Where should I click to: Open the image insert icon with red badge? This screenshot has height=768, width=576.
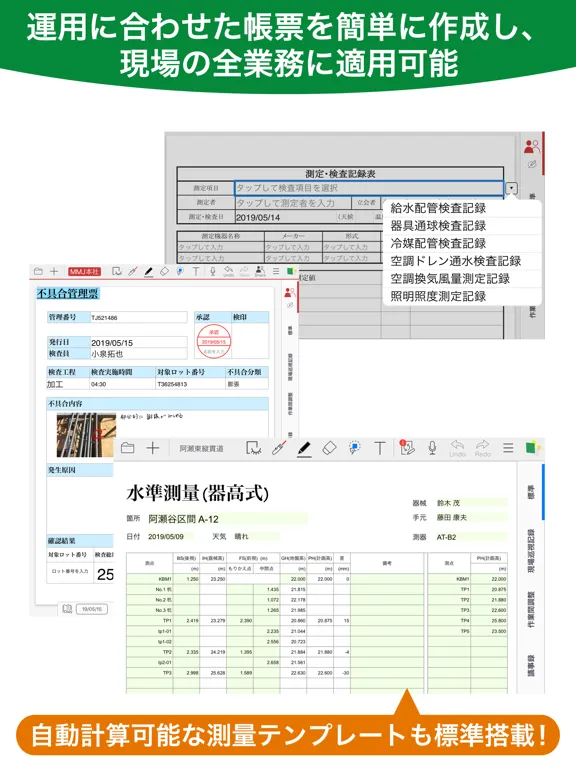pyautogui.click(x=407, y=447)
